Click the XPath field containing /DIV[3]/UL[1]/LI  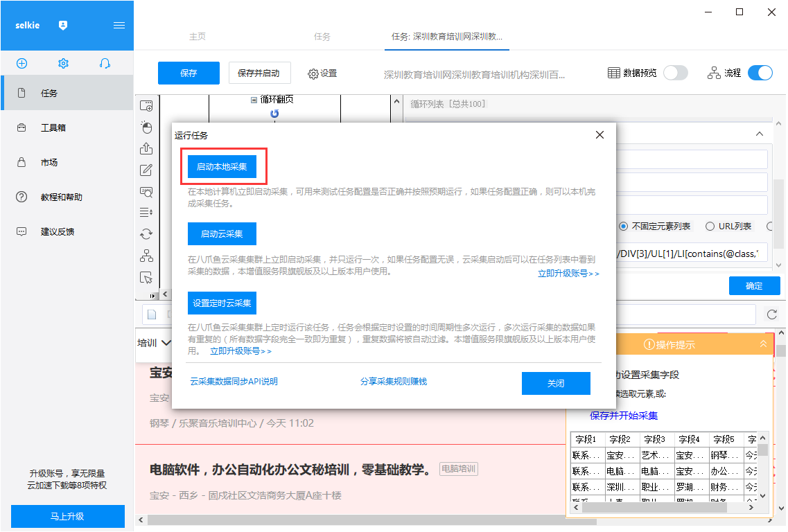point(692,254)
